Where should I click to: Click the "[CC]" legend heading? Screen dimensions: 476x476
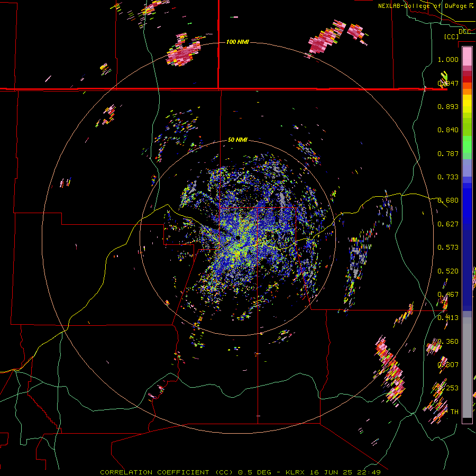(x=451, y=36)
